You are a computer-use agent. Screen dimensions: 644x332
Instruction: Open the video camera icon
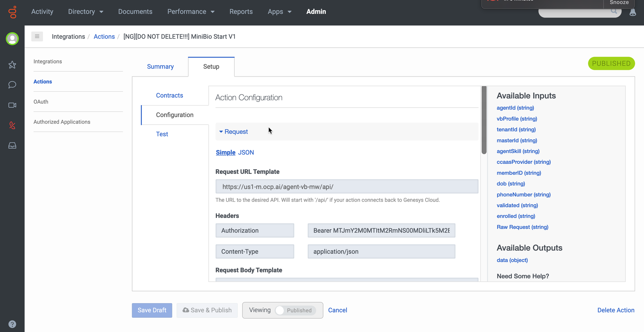pos(12,105)
